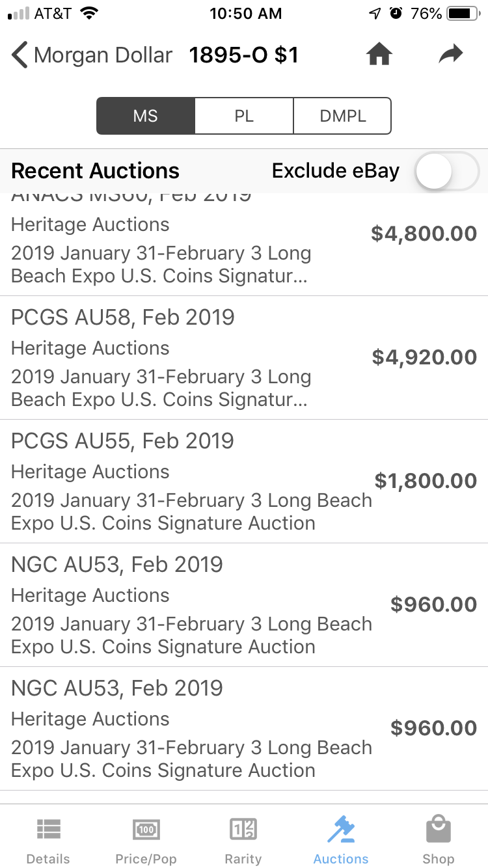Screen dimensions: 488x868
Task: Select the Auctions gavel icon
Action: point(341,829)
